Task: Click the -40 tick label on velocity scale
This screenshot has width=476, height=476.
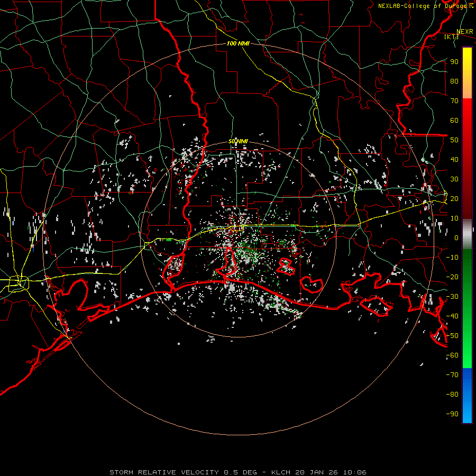Action: [x=452, y=316]
